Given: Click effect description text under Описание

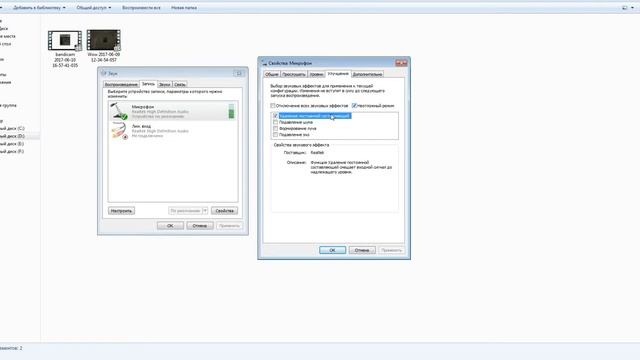Looking at the screenshot, I should coord(351,167).
